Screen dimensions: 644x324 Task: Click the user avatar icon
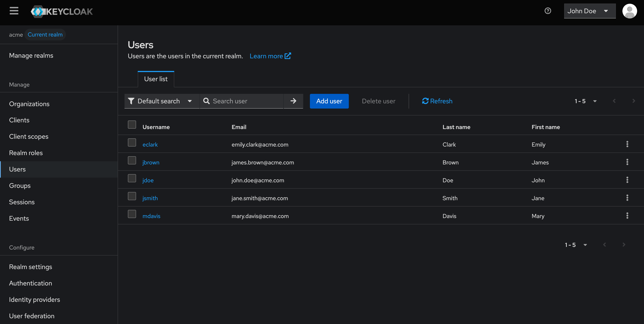coord(630,11)
